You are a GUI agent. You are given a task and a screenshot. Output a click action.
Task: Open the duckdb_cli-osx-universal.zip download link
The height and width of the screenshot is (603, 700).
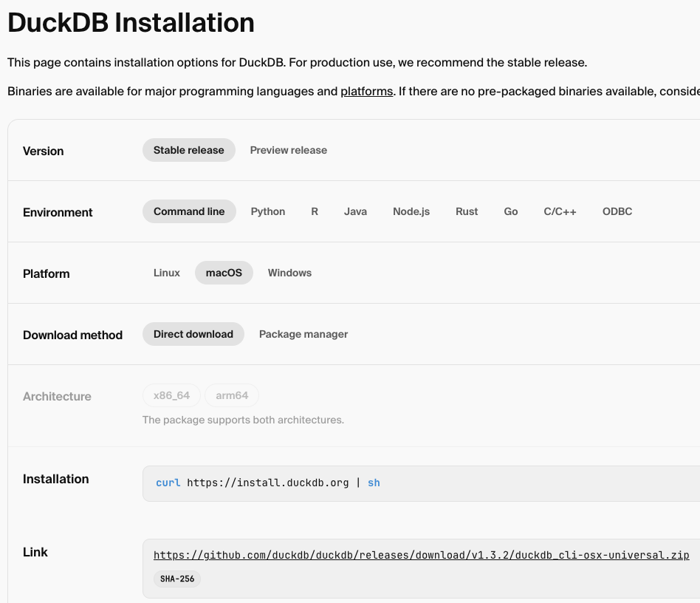(422, 555)
